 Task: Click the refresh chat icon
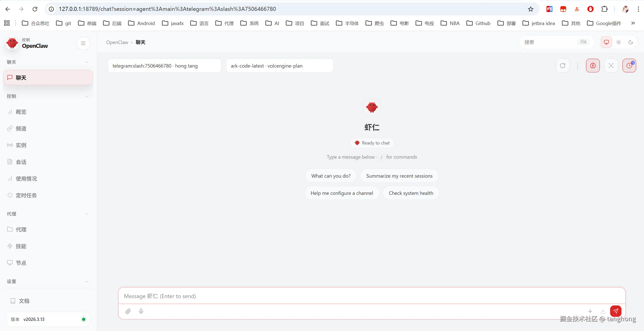pyautogui.click(x=563, y=66)
